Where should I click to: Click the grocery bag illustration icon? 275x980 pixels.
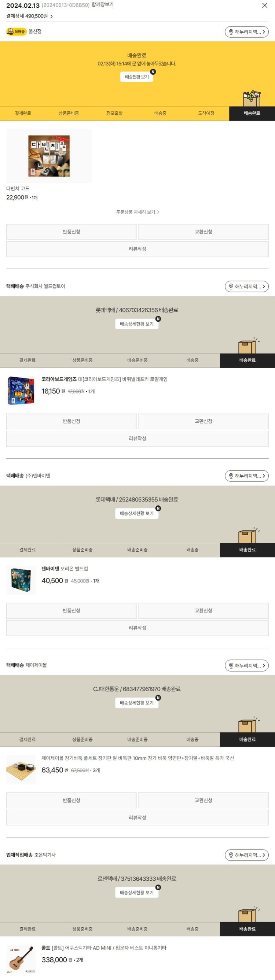(x=252, y=99)
